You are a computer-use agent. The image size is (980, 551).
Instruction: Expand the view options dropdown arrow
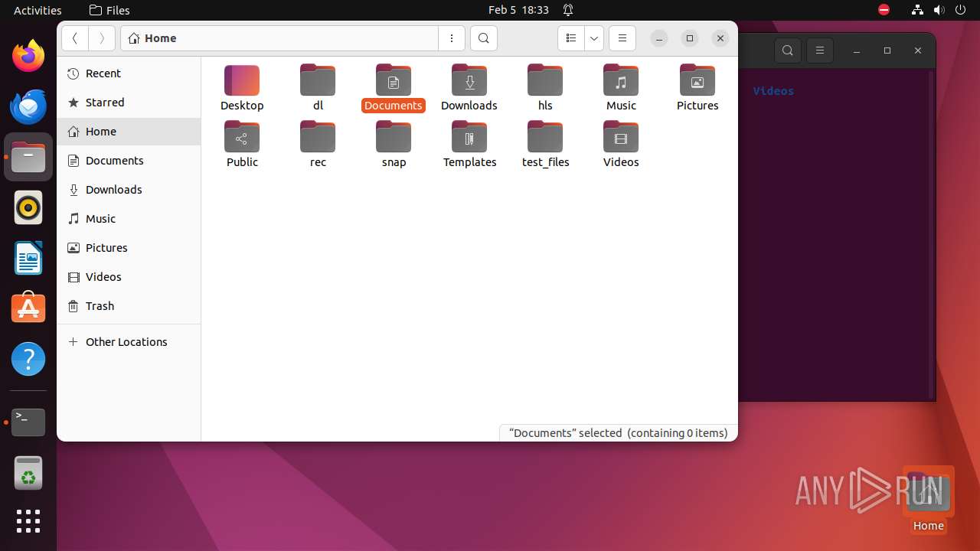594,38
